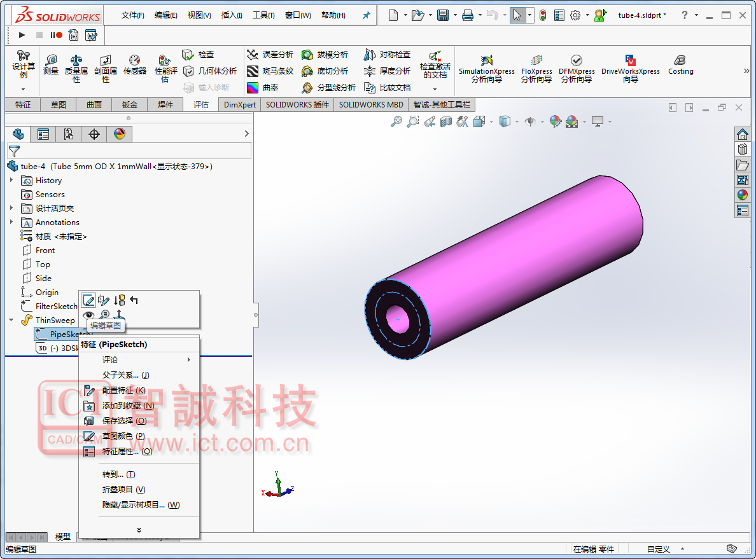Toggle Curvature (曲率) display
The image size is (756, 559).
pyautogui.click(x=263, y=87)
